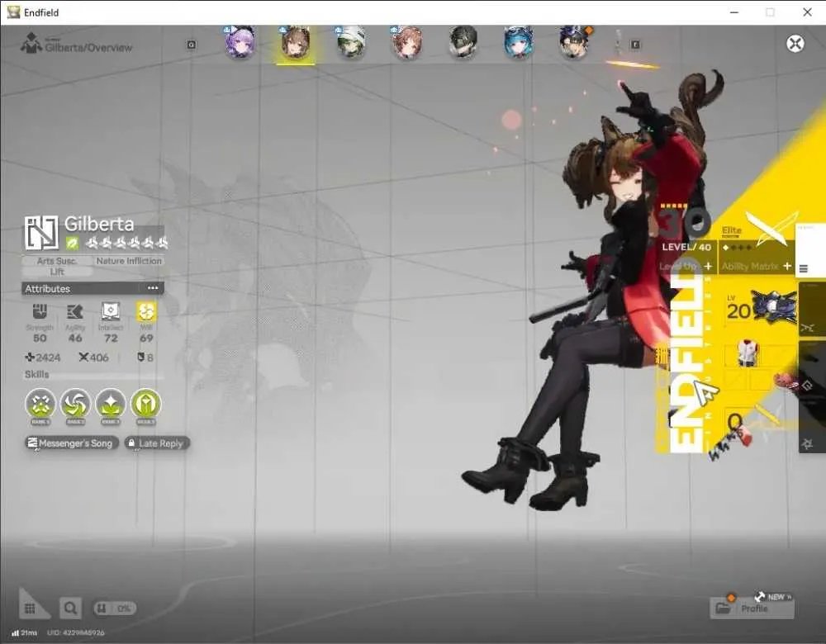
Task: Select the blue-haired operator portrait
Action: 519,41
